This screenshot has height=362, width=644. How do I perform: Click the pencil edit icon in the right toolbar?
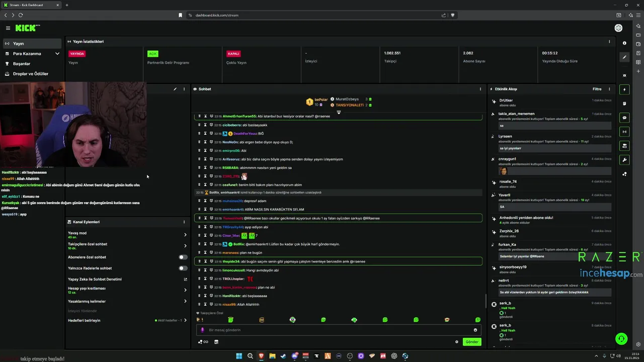coord(624,57)
